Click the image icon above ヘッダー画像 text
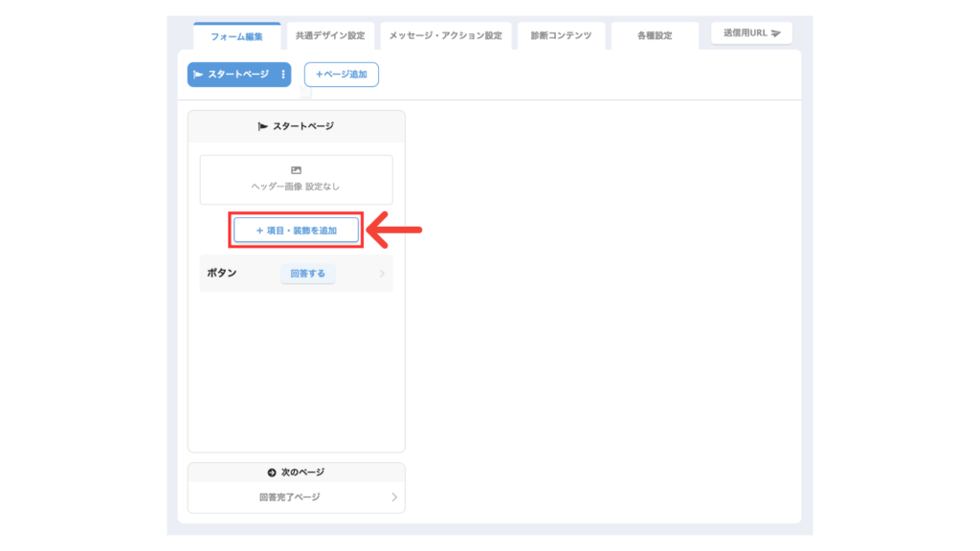980x551 pixels. [296, 170]
